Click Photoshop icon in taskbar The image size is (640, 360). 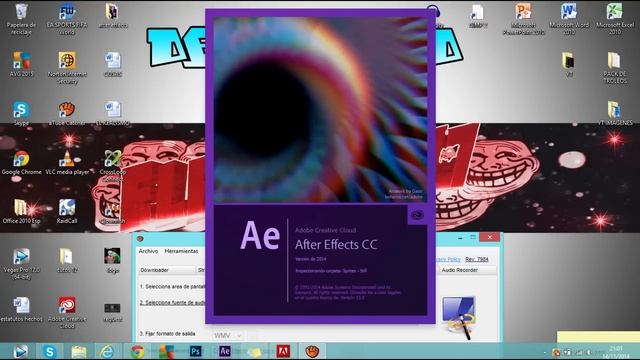(x=196, y=351)
